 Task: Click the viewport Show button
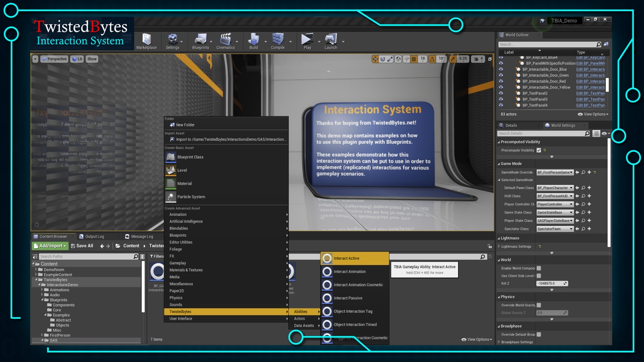(92, 59)
